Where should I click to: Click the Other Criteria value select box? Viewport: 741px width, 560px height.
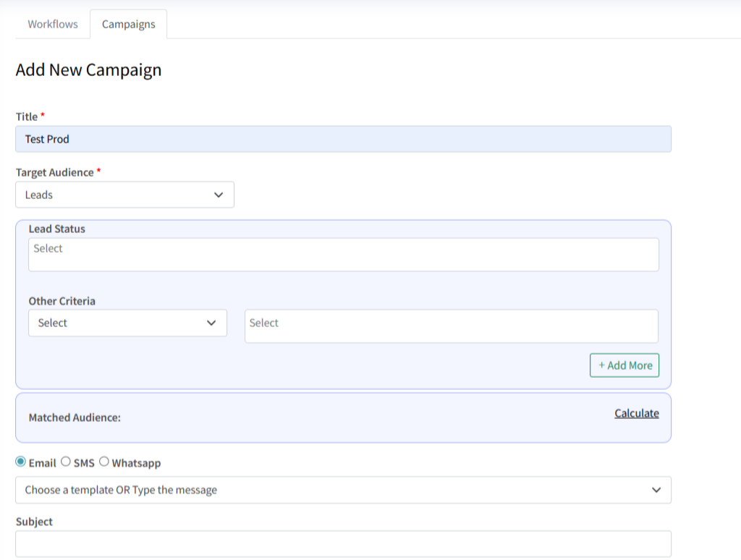[x=451, y=326]
